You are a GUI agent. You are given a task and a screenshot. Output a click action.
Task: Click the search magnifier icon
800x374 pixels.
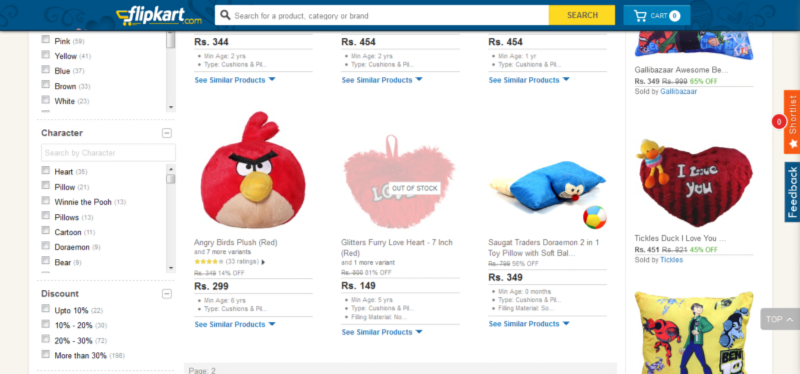[224, 15]
